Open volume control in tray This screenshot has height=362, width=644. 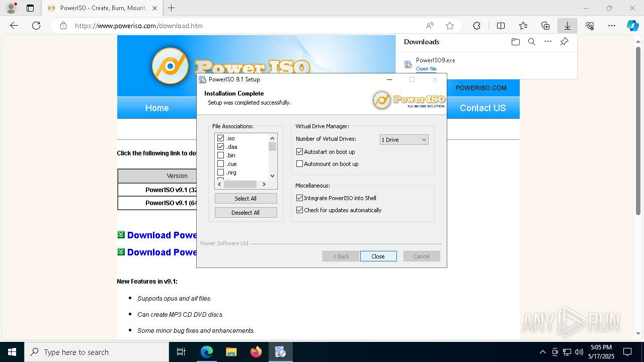[x=579, y=352]
